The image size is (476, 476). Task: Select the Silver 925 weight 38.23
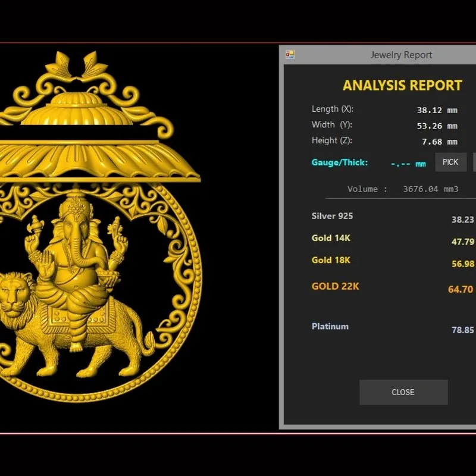coord(463,220)
